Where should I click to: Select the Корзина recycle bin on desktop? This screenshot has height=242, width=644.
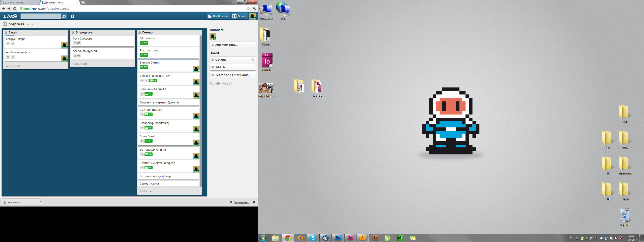[x=625, y=217]
